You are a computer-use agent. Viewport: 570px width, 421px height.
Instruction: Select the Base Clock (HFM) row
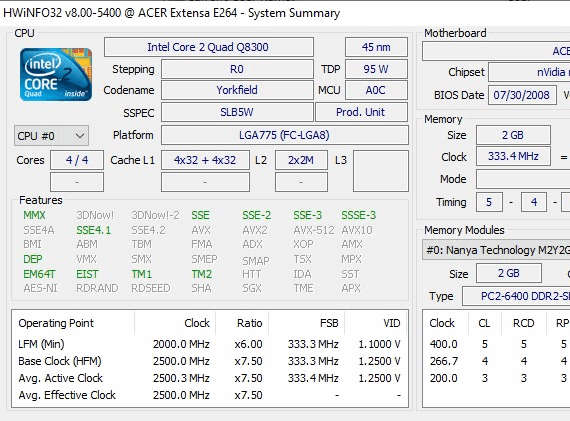pyautogui.click(x=210, y=361)
